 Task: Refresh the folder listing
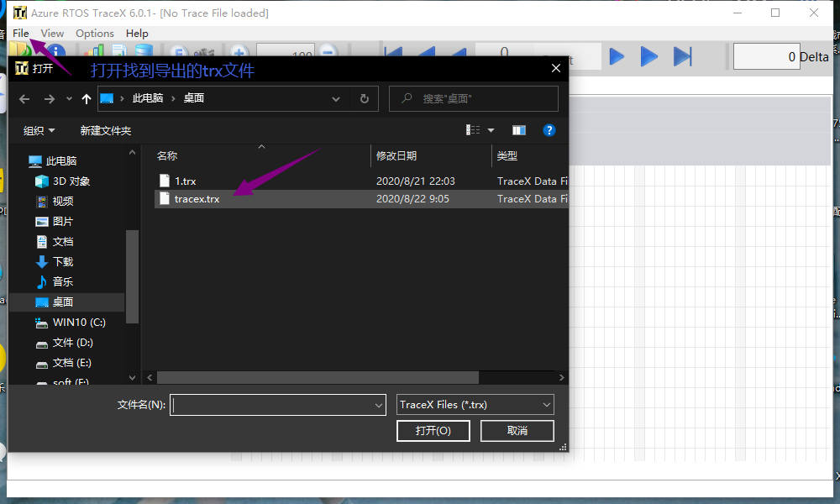coord(365,98)
